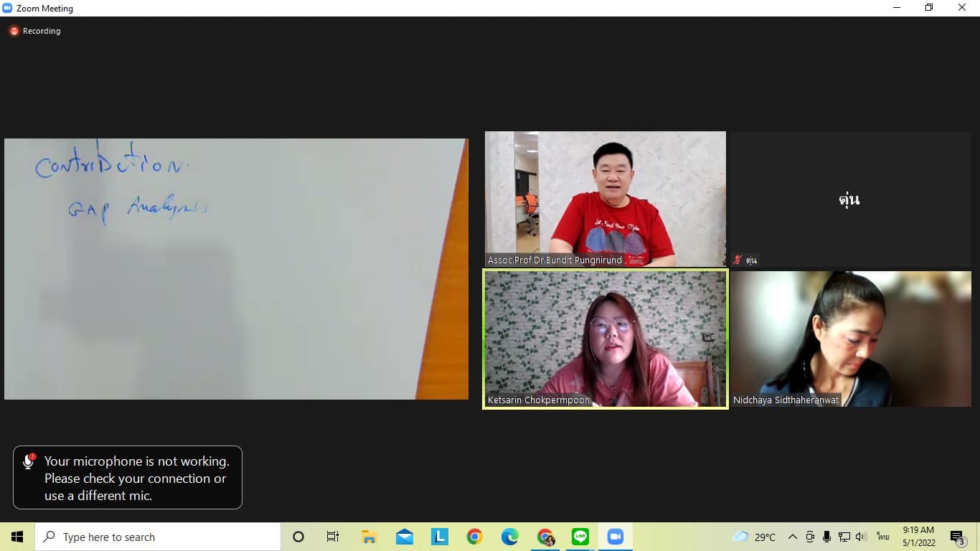The image size is (980, 551).
Task: Open the notification center with 3 alerts
Action: tap(956, 537)
